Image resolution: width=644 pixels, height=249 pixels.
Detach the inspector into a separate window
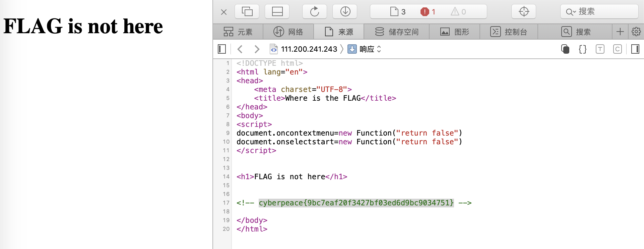[247, 12]
